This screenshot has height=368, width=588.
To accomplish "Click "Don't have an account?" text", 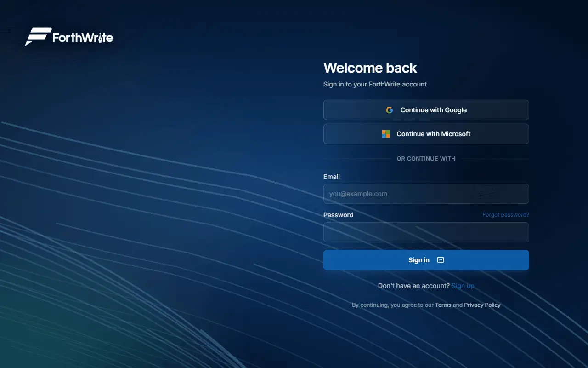I will pyautogui.click(x=414, y=286).
